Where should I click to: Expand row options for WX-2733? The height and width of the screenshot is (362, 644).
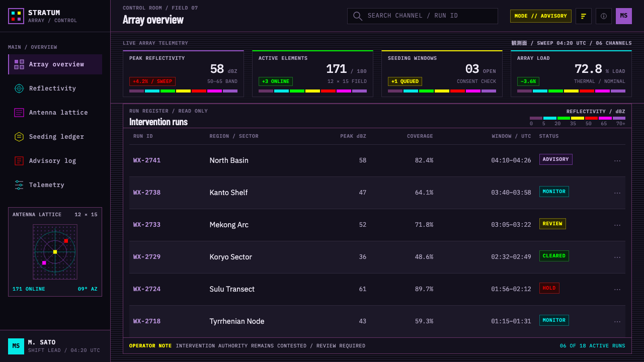click(x=617, y=225)
